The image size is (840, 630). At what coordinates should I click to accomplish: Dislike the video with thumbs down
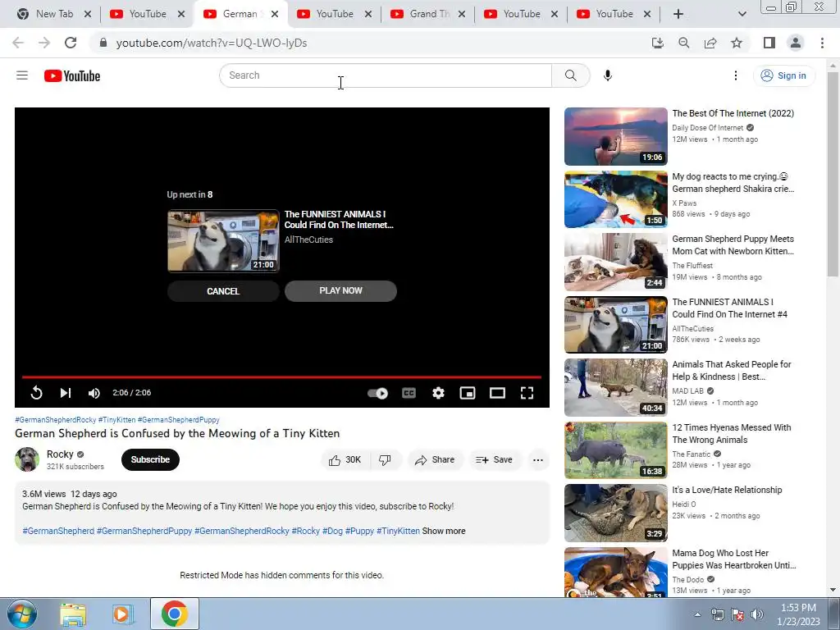point(386,459)
